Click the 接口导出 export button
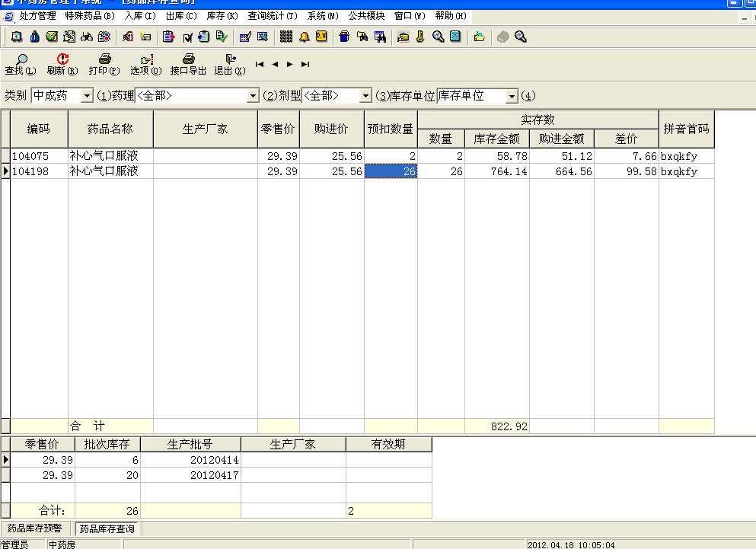 click(188, 65)
